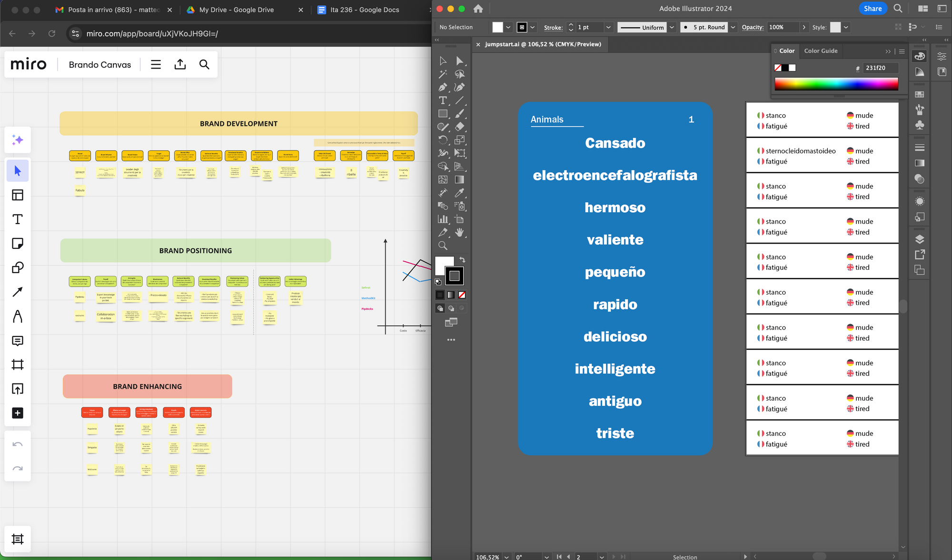Change Illustrator screen mode

coord(451,323)
